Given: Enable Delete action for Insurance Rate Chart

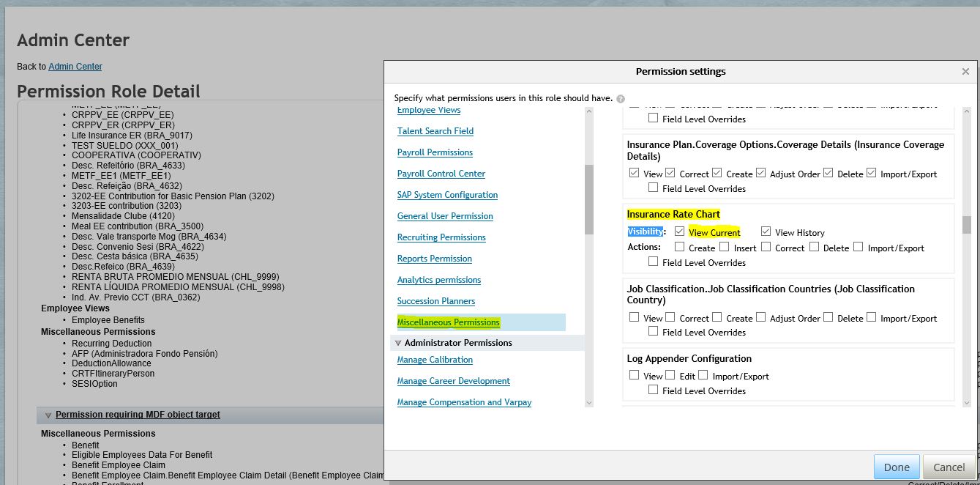Looking at the screenshot, I should click(x=814, y=246).
